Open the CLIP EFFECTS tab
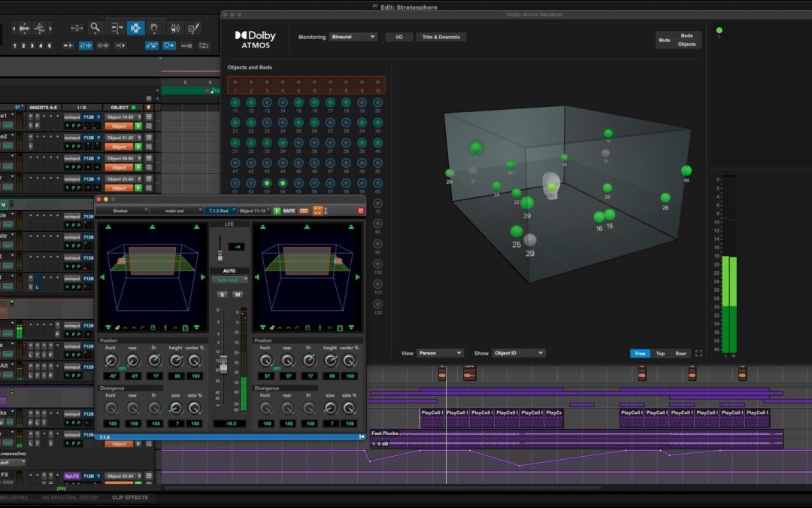Image resolution: width=812 pixels, height=508 pixels. coord(130,497)
